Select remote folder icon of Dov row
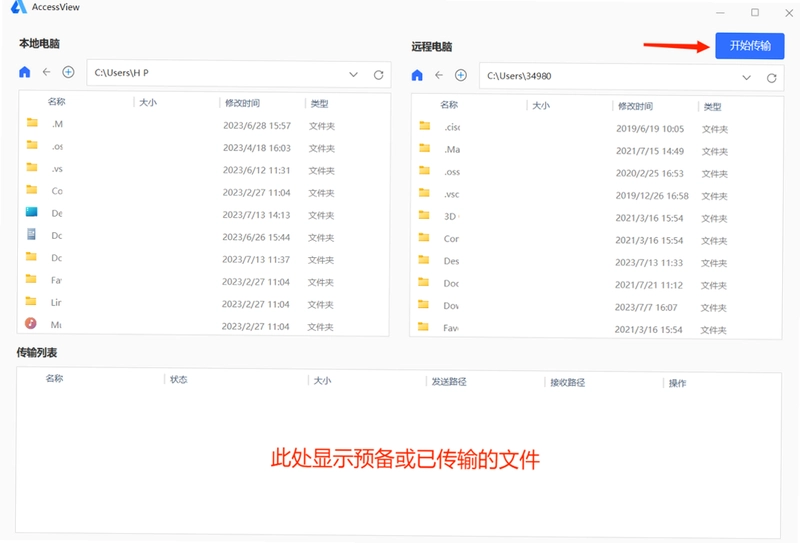 pyautogui.click(x=423, y=304)
